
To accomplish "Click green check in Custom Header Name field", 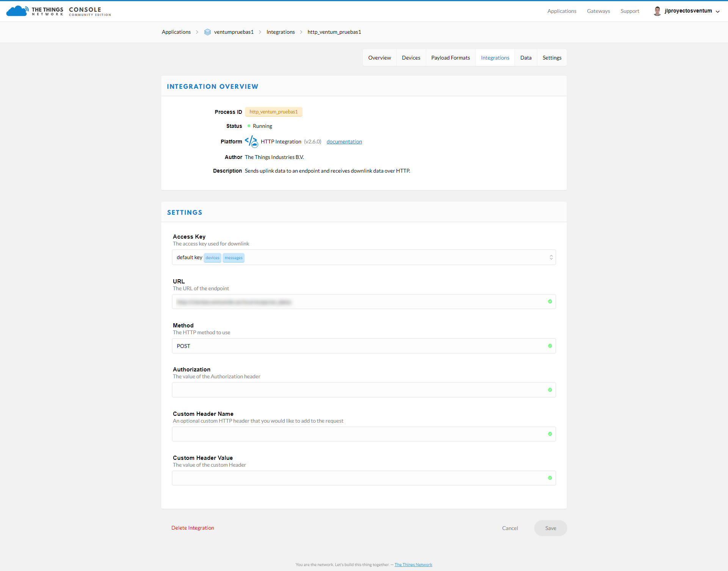I will pos(550,434).
